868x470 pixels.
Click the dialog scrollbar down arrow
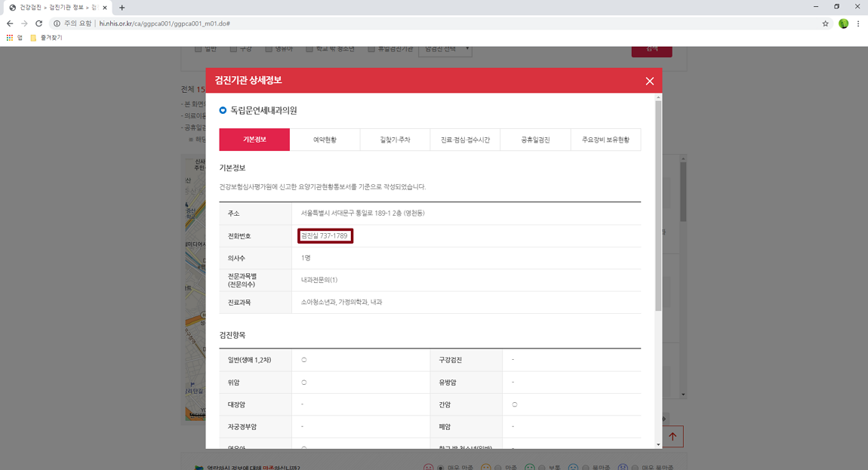pos(658,444)
